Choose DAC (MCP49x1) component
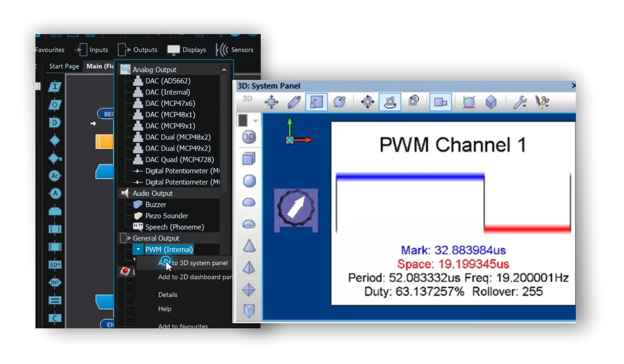This screenshot has width=624, height=364. click(x=164, y=126)
